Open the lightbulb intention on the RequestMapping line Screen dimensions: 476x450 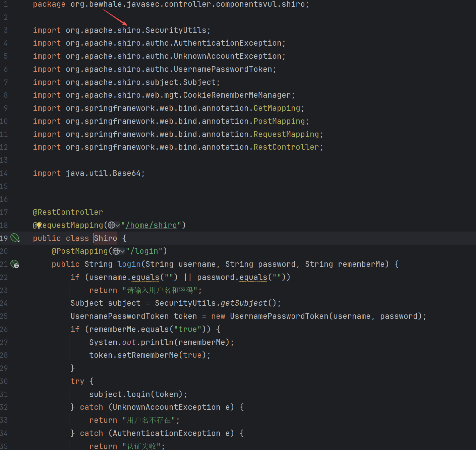click(39, 225)
